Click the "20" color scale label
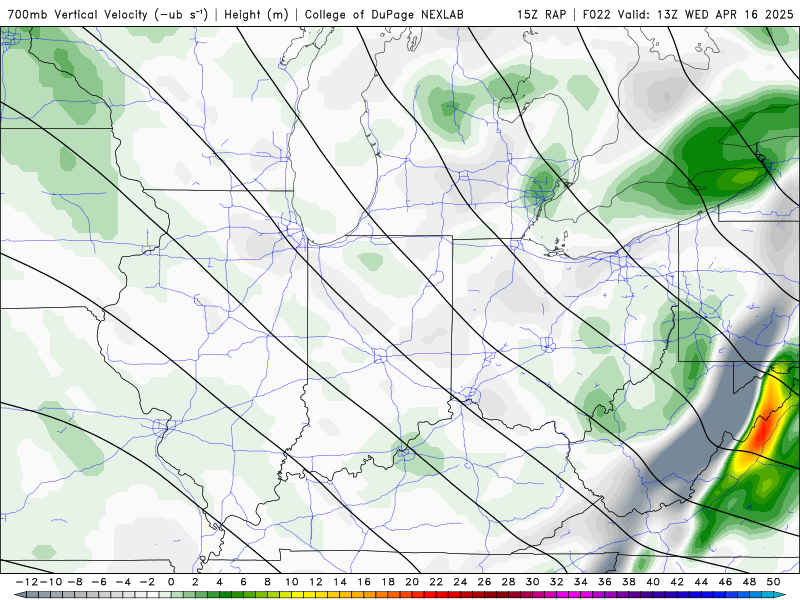The width and height of the screenshot is (800, 600). point(412,582)
